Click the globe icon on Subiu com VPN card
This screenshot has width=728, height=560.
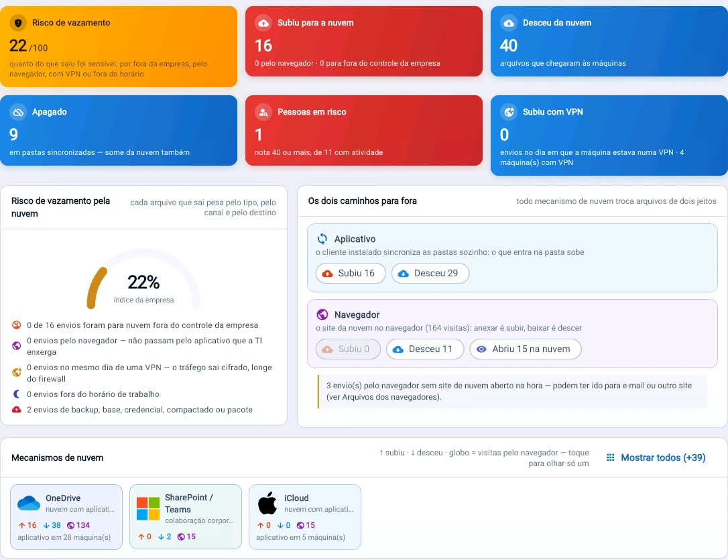tap(508, 112)
